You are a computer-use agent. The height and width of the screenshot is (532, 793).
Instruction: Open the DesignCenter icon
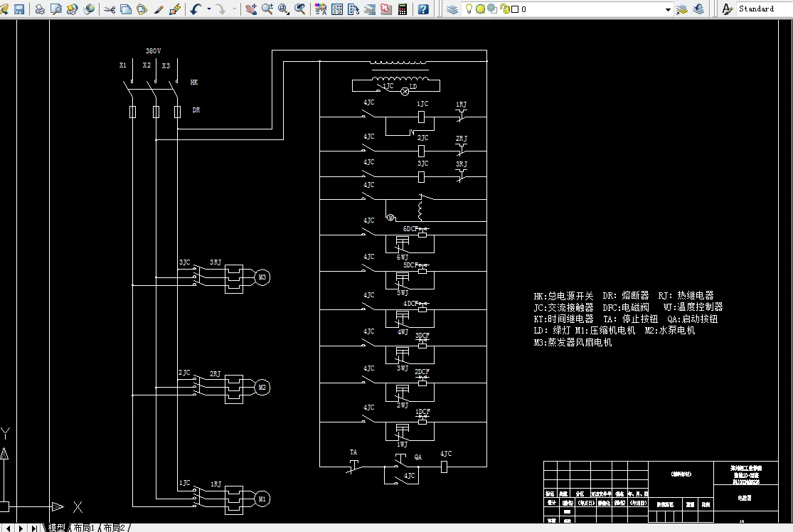337,9
